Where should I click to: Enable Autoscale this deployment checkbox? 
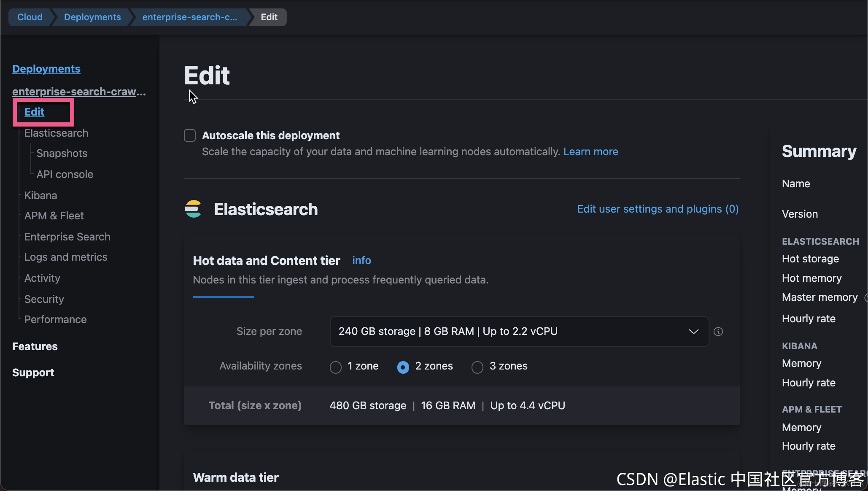(190, 135)
